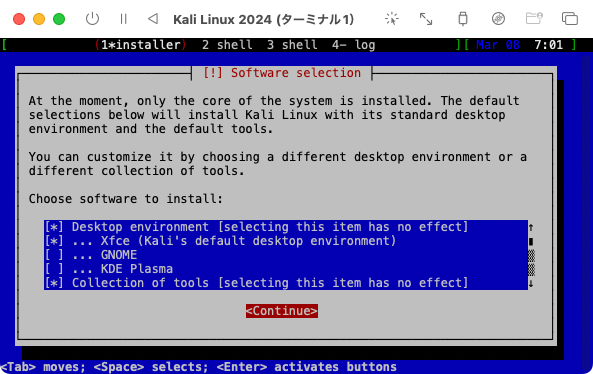The height and width of the screenshot is (374, 593).
Task: Click the '7:01' clock text
Action: (x=548, y=45)
